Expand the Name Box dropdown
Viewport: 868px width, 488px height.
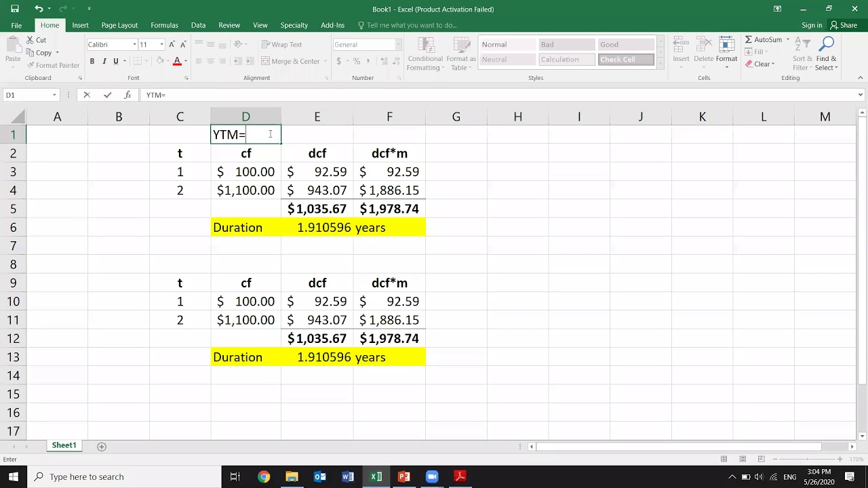coord(54,95)
